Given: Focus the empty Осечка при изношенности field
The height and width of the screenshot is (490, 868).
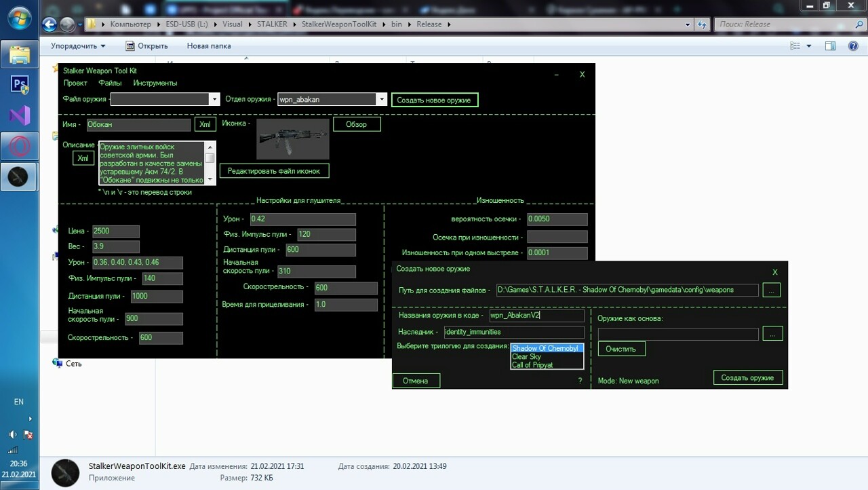Looking at the screenshot, I should coord(557,237).
